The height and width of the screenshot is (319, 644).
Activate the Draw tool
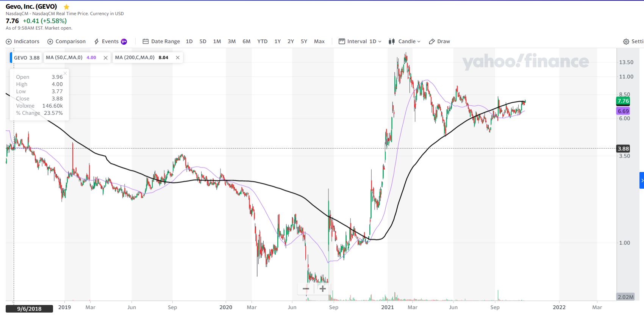pyautogui.click(x=439, y=42)
